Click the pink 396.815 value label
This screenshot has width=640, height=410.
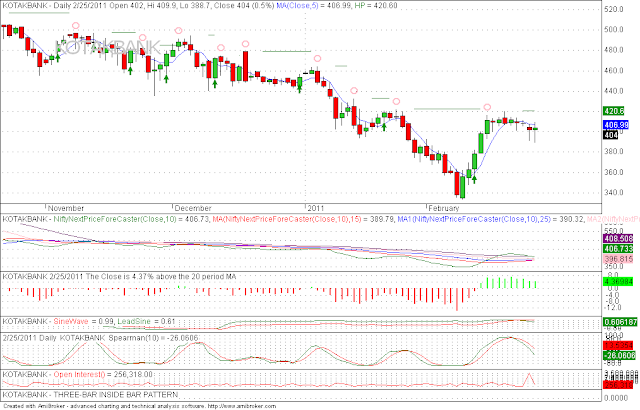[x=618, y=259]
